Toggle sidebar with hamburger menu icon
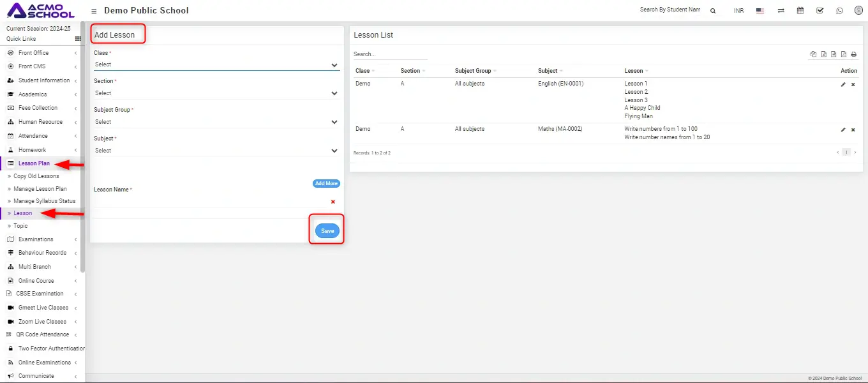 tap(94, 11)
